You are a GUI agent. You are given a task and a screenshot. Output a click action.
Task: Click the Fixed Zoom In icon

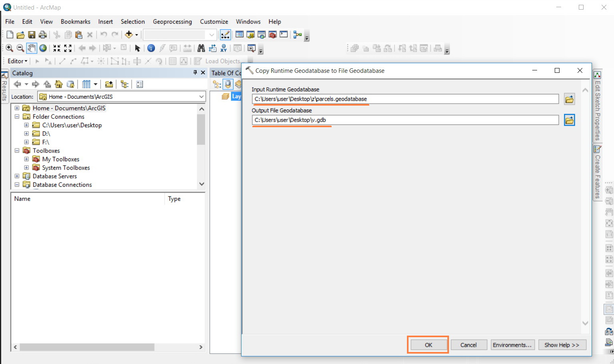(57, 48)
